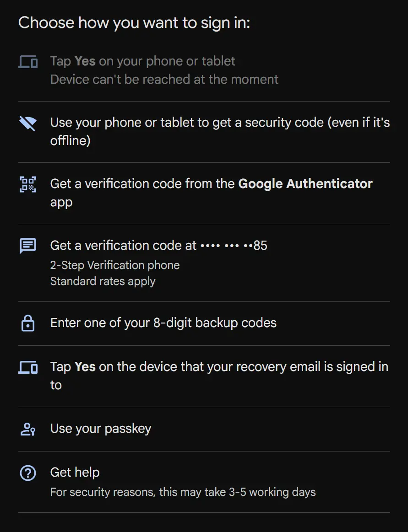Click the offline wifi-off icon
This screenshot has width=408, height=532.
pyautogui.click(x=28, y=124)
